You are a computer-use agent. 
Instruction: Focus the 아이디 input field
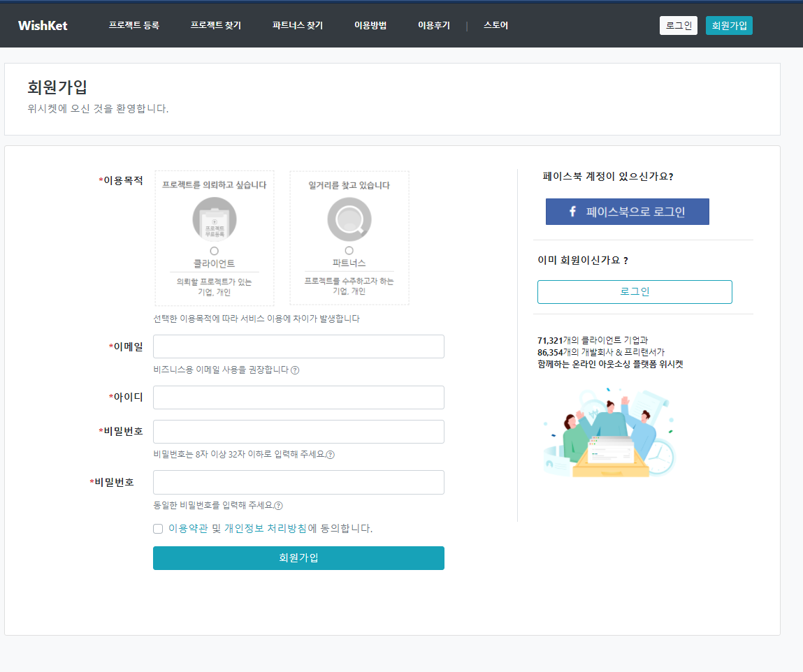[298, 397]
